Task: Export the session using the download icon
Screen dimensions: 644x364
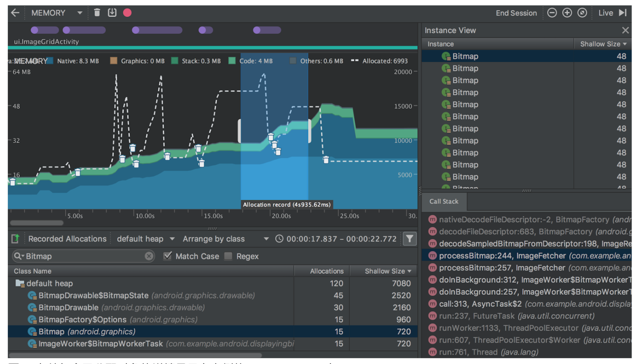Action: 112,12
